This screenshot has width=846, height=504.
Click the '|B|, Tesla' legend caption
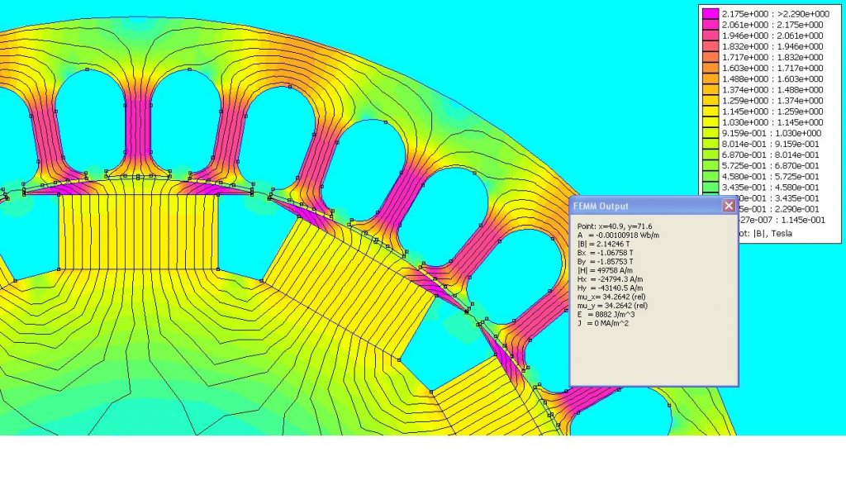[772, 233]
